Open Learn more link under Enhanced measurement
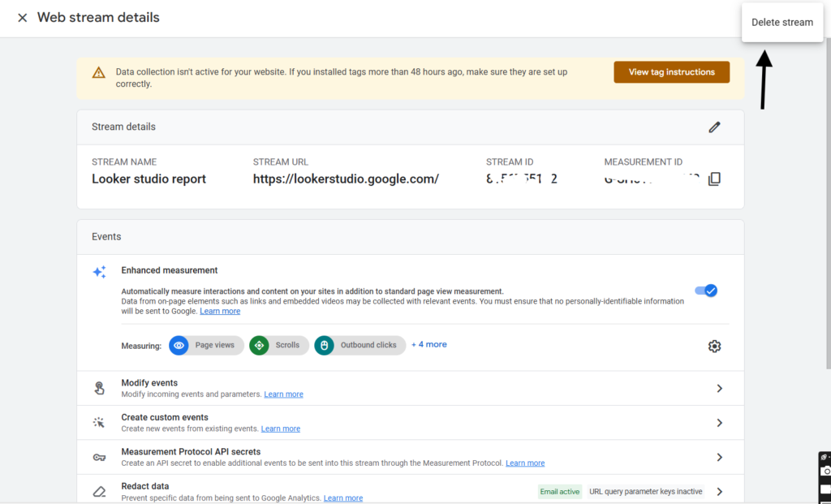831x504 pixels. (x=220, y=311)
